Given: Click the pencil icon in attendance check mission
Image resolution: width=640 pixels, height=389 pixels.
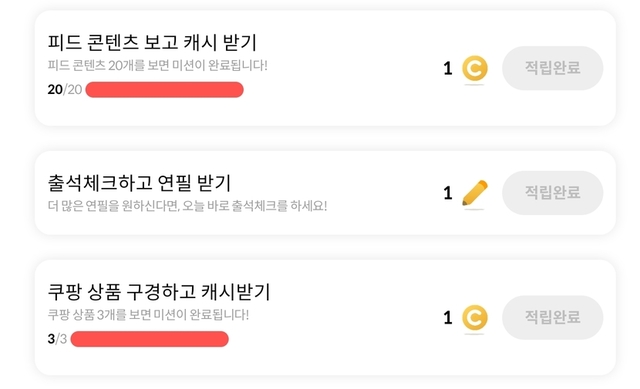Looking at the screenshot, I should pos(475,193).
